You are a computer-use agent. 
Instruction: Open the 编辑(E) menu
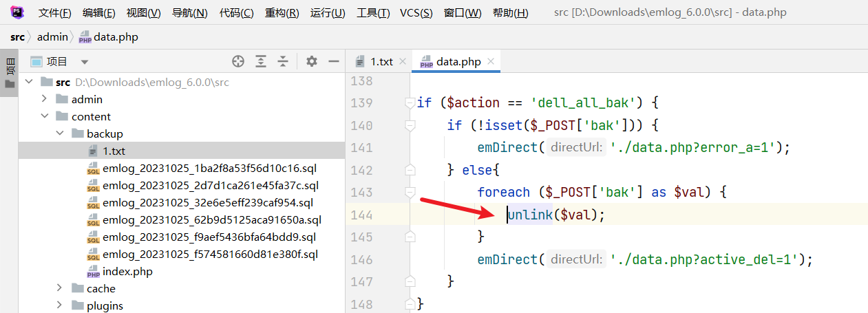click(x=99, y=13)
